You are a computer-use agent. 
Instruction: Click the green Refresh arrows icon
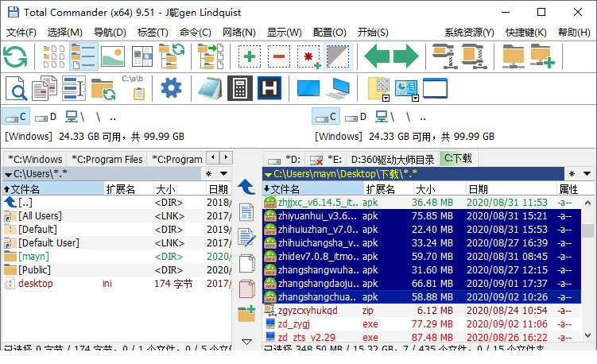point(15,57)
